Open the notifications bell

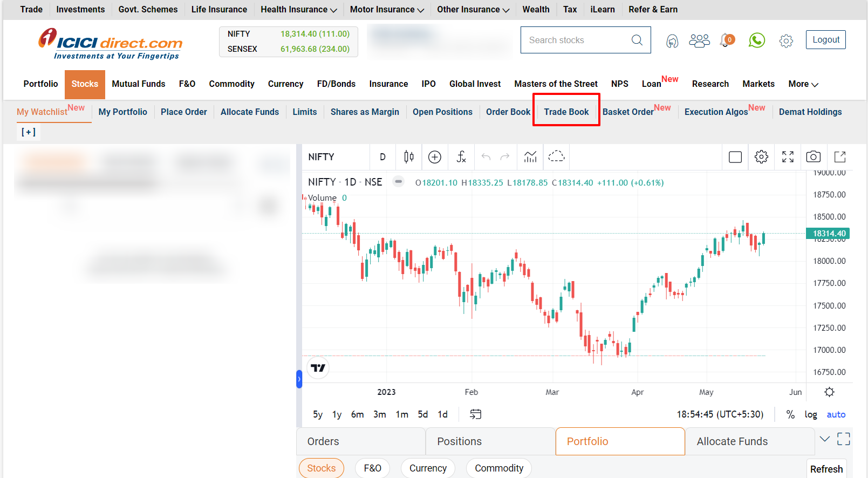click(727, 40)
